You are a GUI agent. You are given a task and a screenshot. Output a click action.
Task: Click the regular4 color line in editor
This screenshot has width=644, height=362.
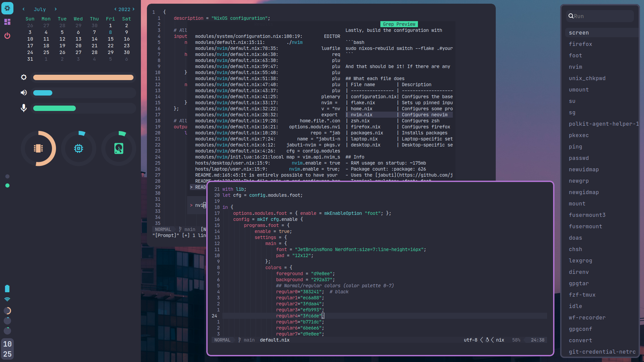(x=384, y=316)
